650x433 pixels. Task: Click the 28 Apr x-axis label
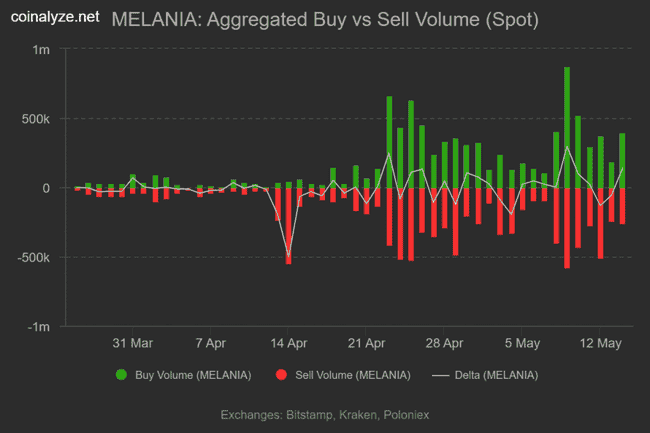coord(445,343)
